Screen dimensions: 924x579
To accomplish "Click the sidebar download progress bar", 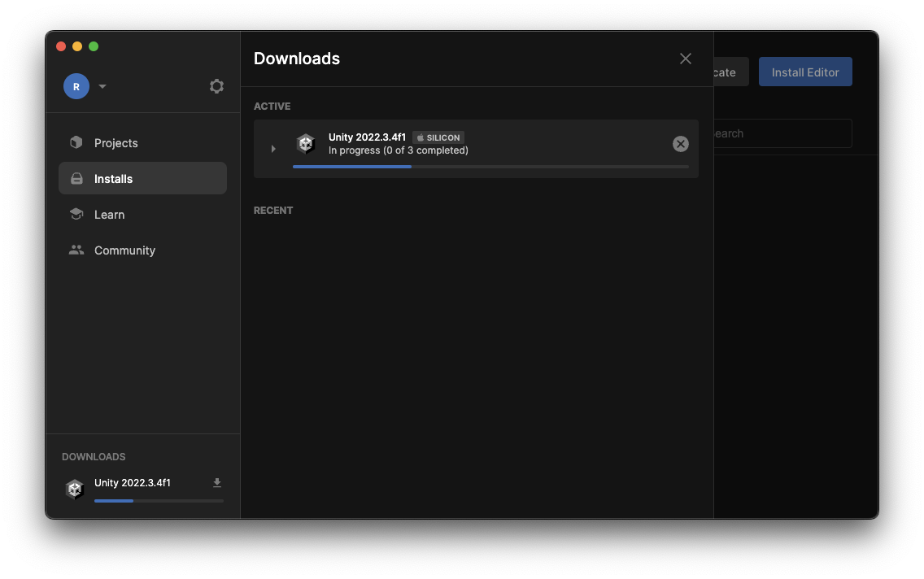I will 159,501.
